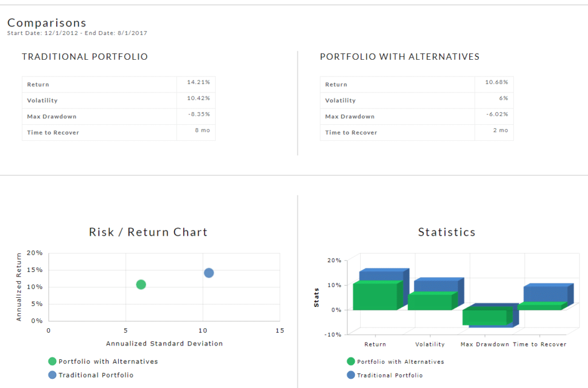588x388 pixels.
Task: Click the PORTFOLIO WITH ALTERNATIVES heading
Action: coord(400,57)
